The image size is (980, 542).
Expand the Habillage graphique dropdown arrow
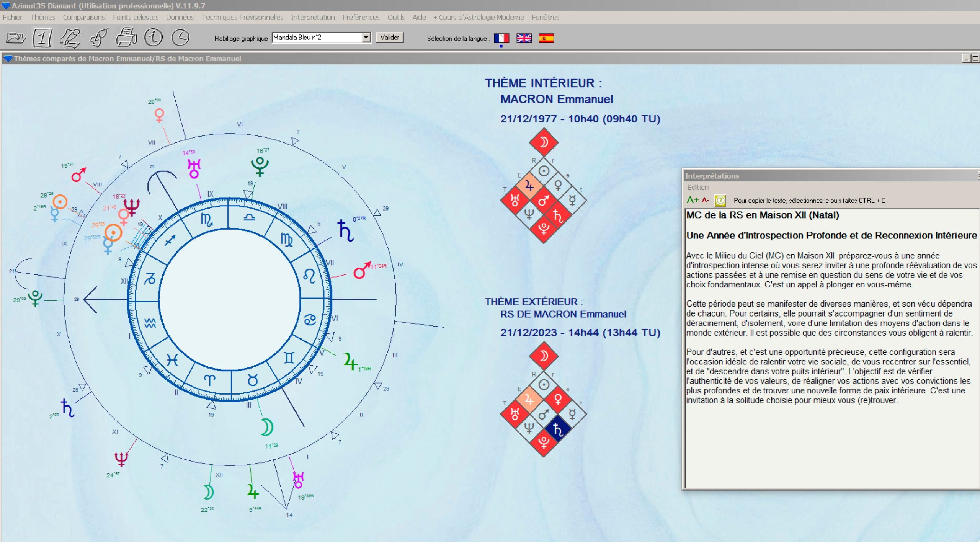366,38
